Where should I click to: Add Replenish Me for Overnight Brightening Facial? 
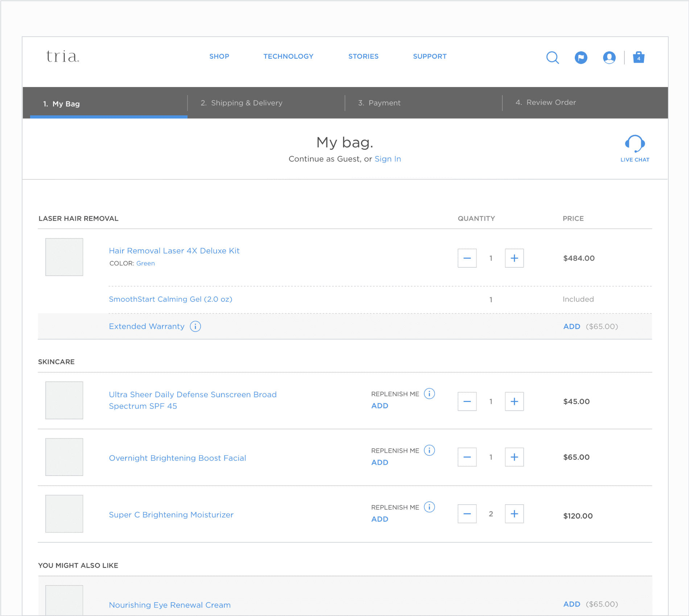(380, 462)
